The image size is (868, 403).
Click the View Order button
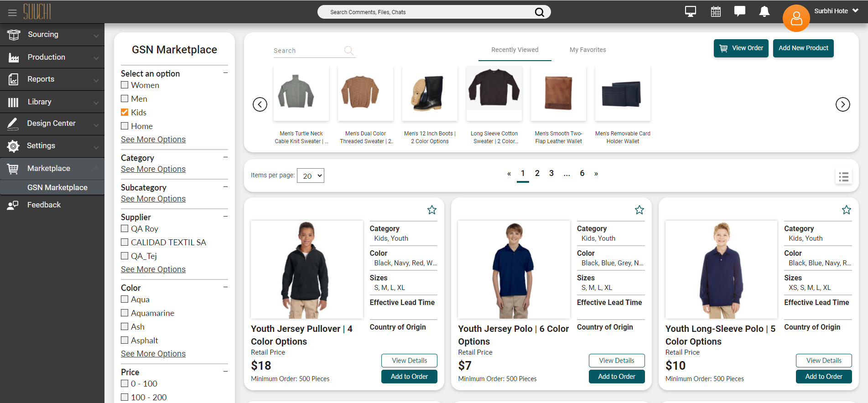741,48
